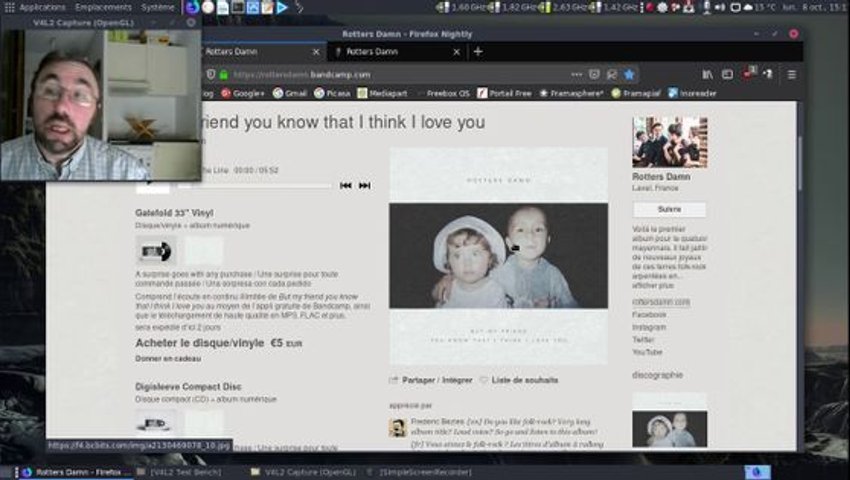
Task: Open the band's Facebook link
Action: (x=649, y=315)
